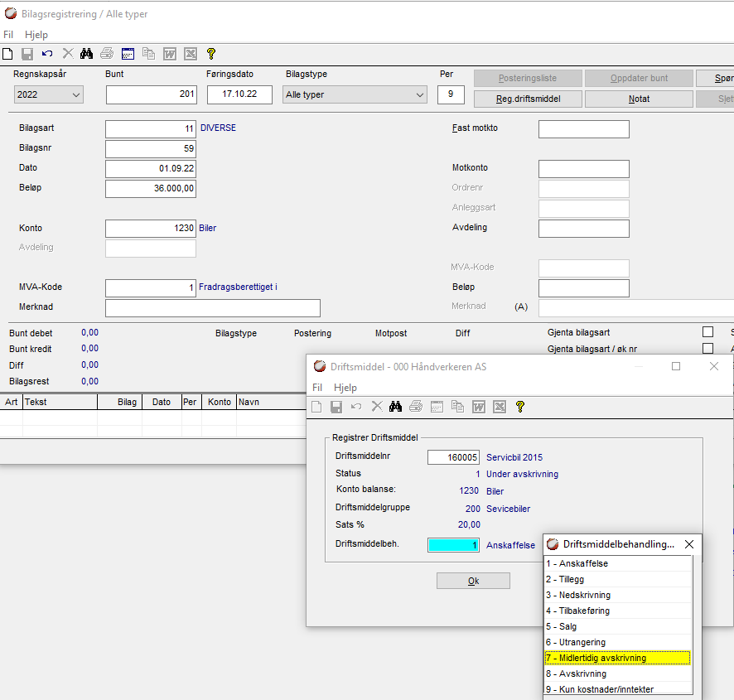
Task: Open the Regnskapsår 2022 dropdown
Action: (x=49, y=94)
